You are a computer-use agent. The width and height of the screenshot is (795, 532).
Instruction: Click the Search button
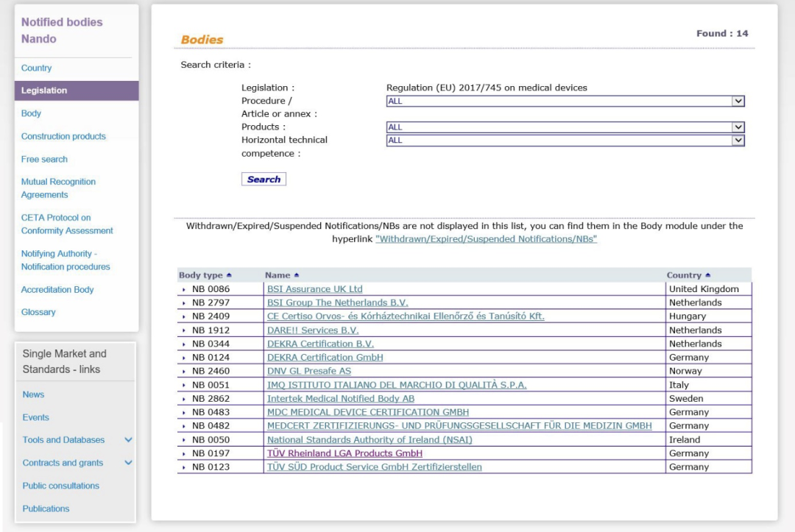coord(264,180)
